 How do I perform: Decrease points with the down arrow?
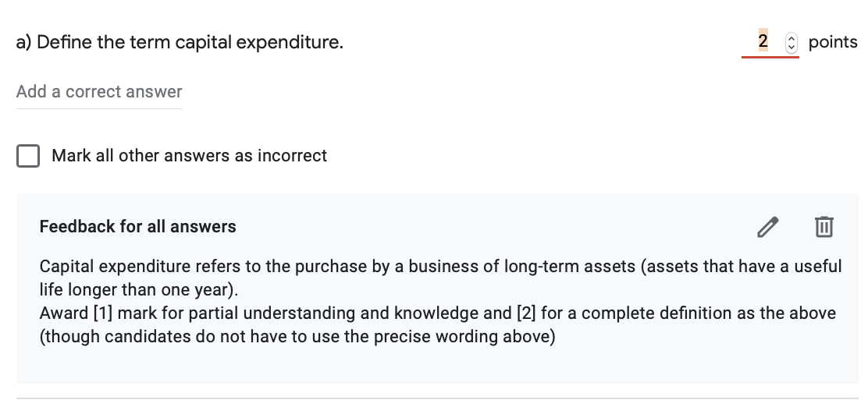point(792,47)
